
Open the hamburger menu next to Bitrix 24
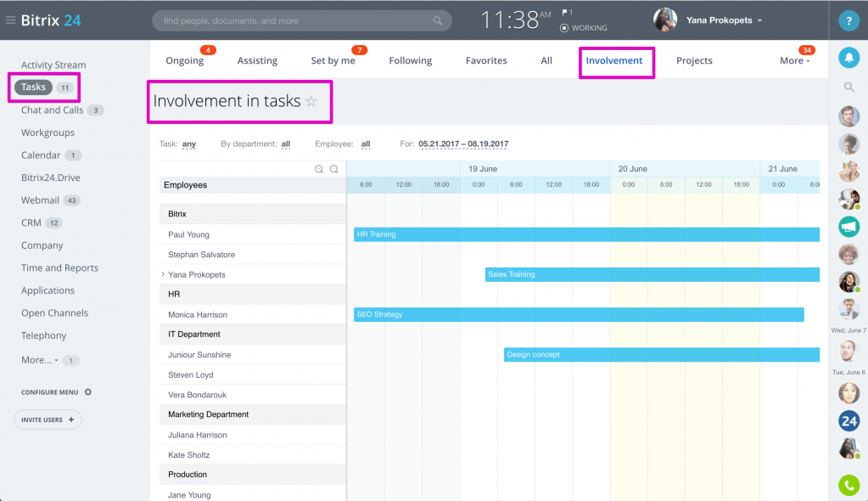point(10,20)
